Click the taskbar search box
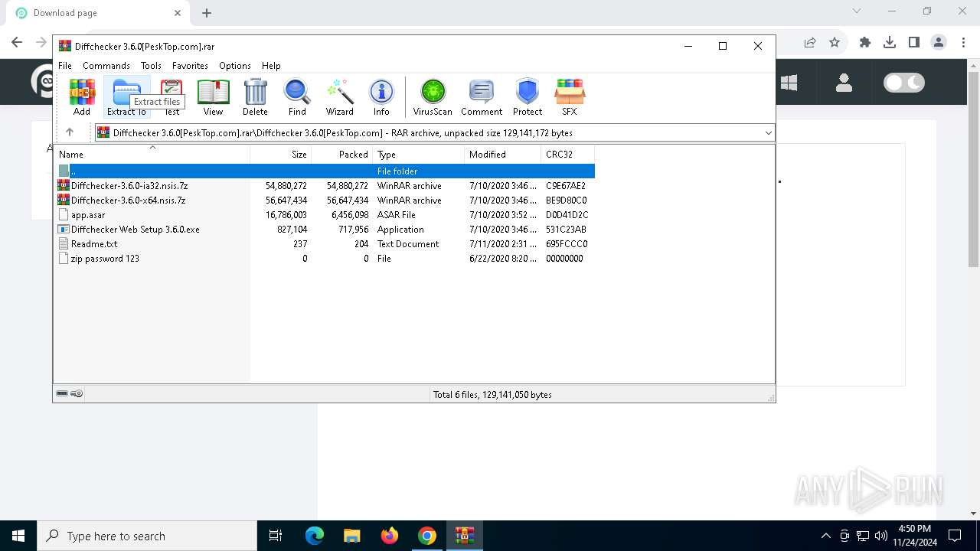The height and width of the screenshot is (551, 980). (147, 536)
